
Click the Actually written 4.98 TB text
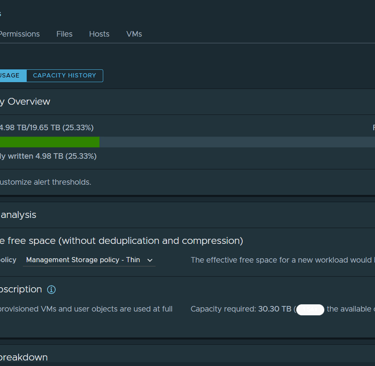click(x=48, y=156)
